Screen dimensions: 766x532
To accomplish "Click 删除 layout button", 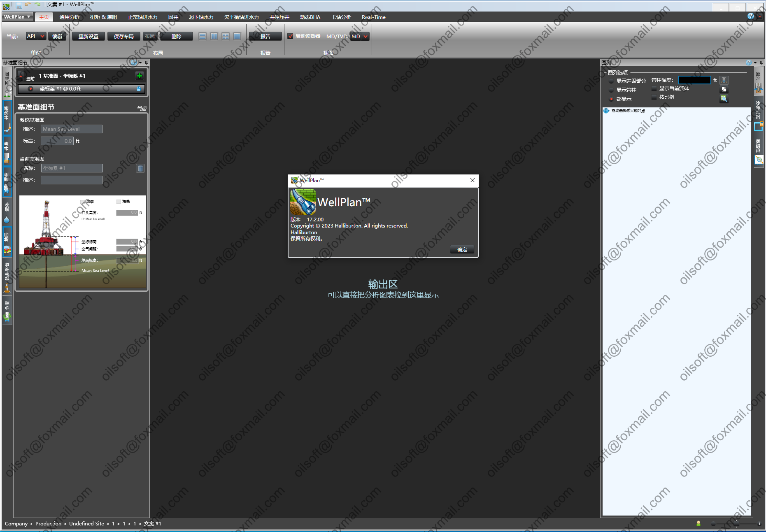I will 177,36.
